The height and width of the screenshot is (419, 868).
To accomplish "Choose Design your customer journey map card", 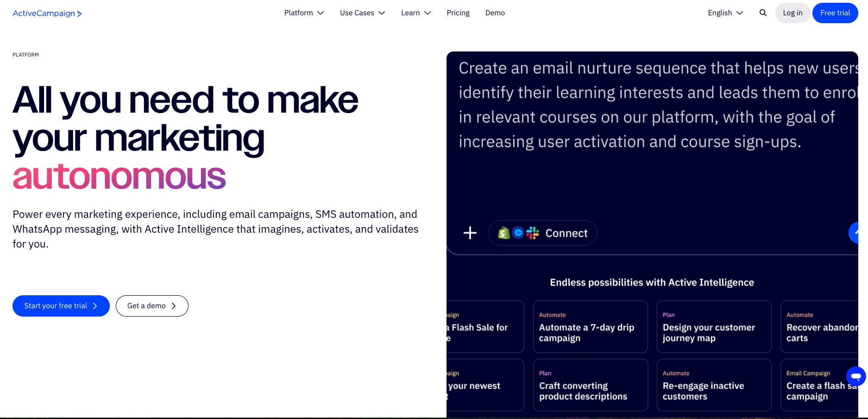I will 714,327.
